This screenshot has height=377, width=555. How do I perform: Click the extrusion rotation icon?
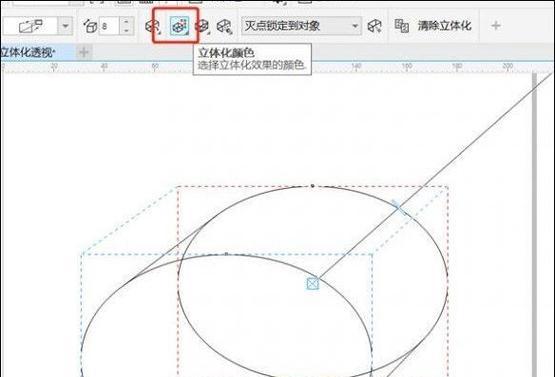[x=153, y=26]
